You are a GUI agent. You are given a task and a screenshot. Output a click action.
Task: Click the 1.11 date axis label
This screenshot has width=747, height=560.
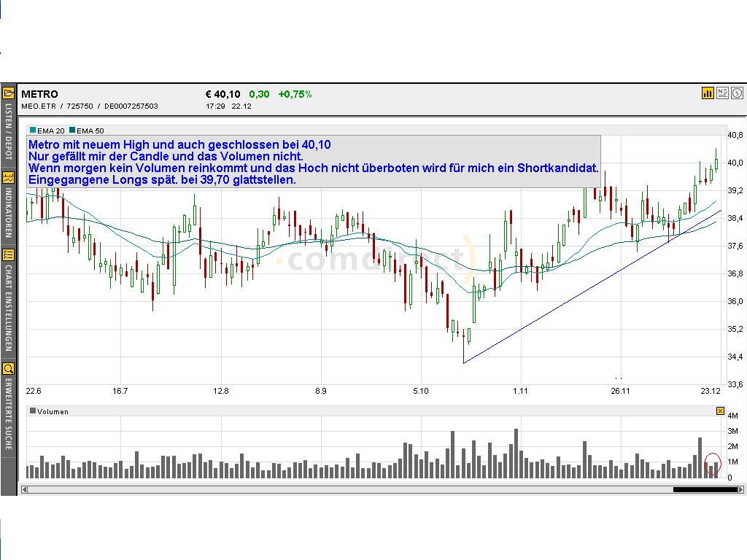[x=521, y=391]
